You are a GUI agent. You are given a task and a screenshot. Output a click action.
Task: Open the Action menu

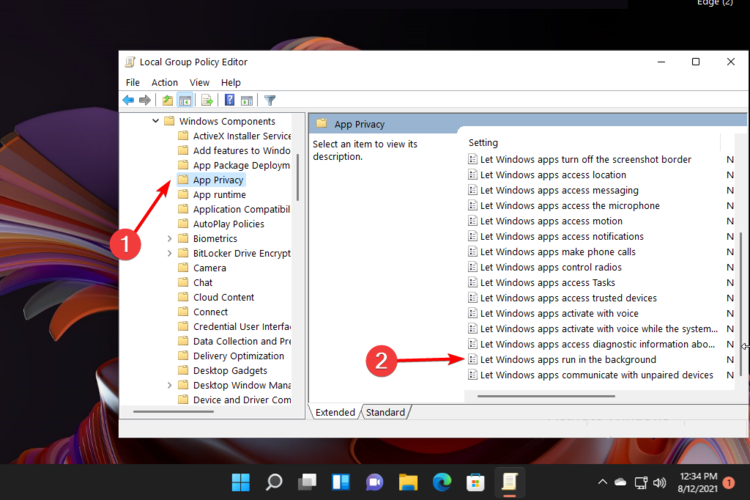tap(165, 82)
